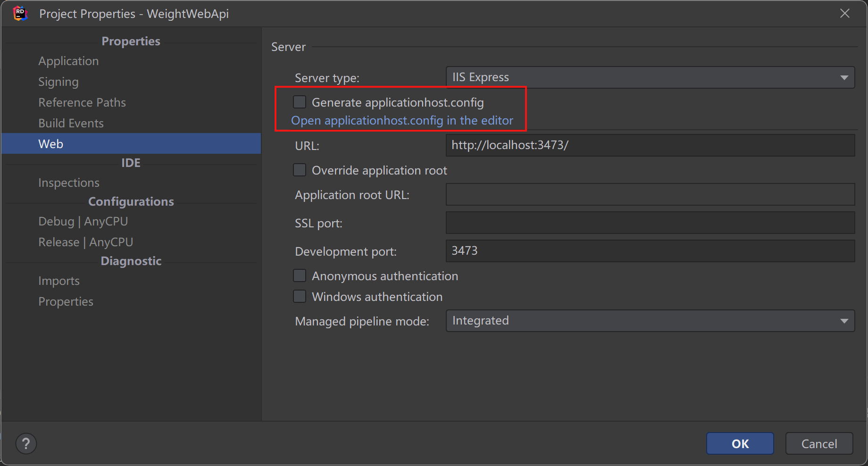868x466 pixels.
Task: Select the Web page in sidebar
Action: [131, 143]
